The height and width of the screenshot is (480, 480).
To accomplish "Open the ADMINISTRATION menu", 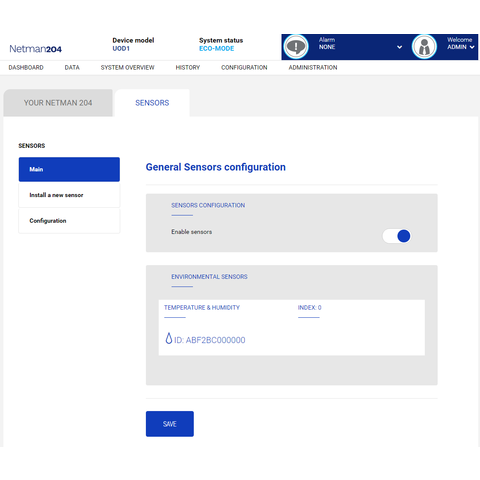I will (x=313, y=68).
